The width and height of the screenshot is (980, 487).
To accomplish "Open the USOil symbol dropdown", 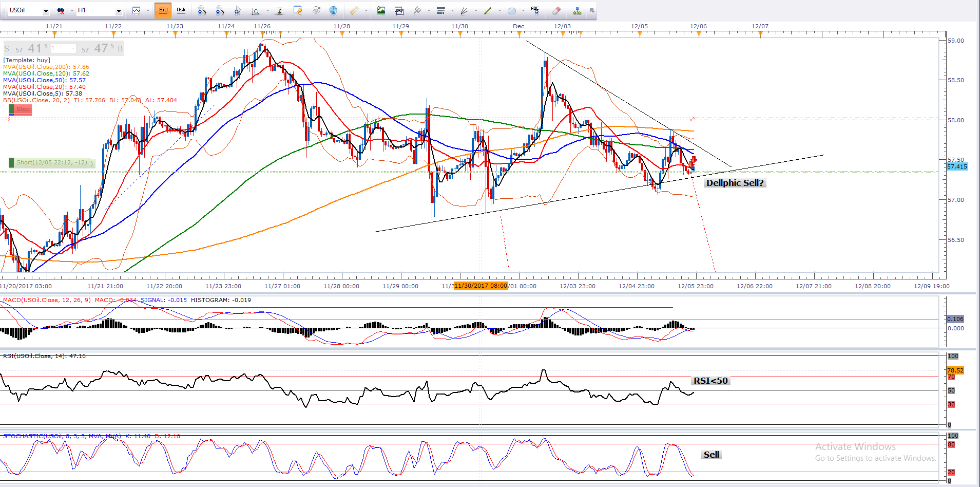I will click(46, 11).
